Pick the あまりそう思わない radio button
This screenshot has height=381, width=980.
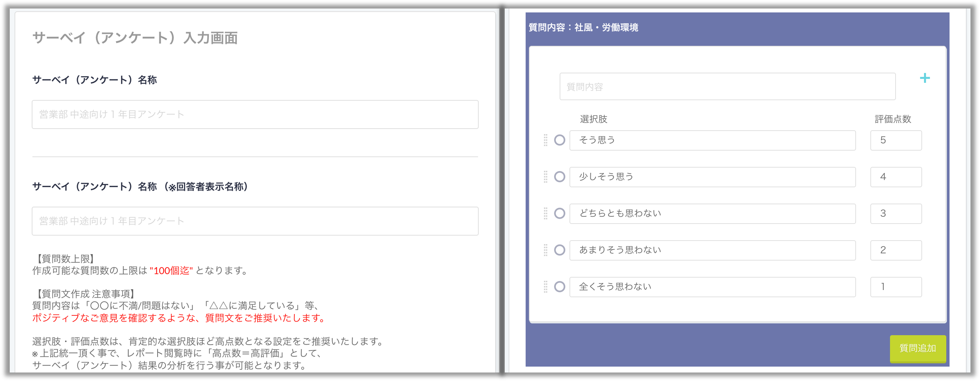[x=559, y=250]
